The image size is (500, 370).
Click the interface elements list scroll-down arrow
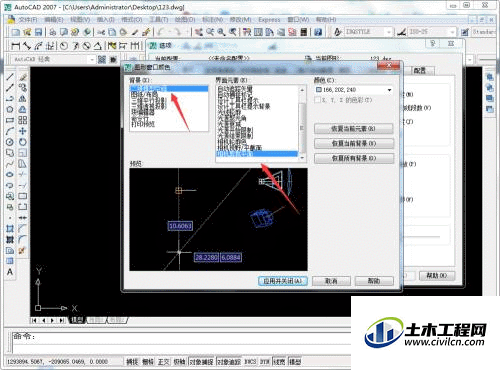coord(302,158)
